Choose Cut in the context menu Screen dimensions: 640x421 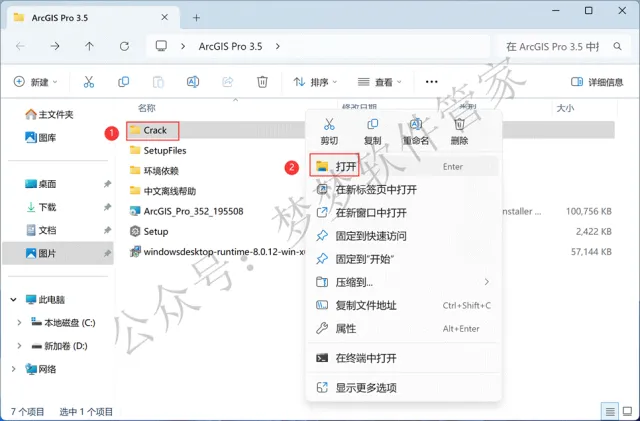coord(329,131)
